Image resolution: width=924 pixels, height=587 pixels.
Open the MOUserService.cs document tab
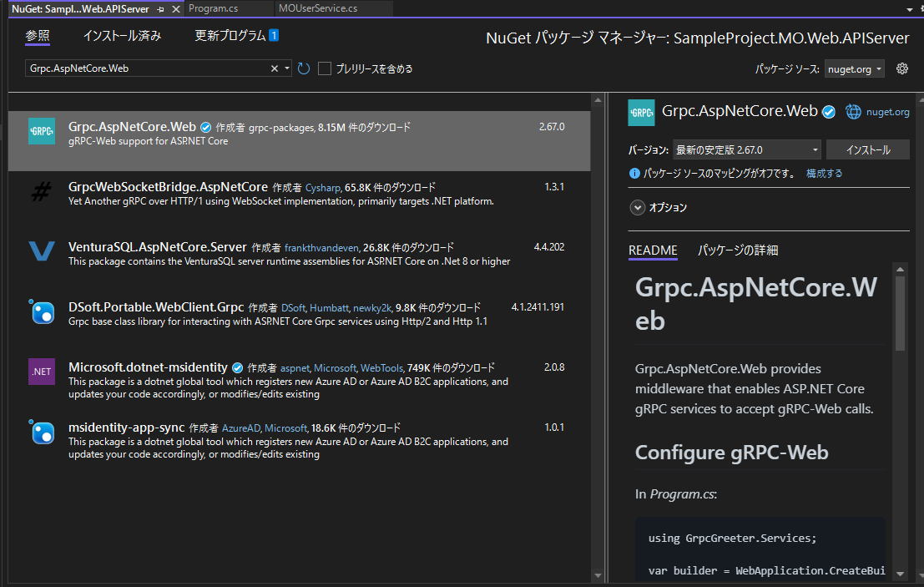[x=318, y=8]
